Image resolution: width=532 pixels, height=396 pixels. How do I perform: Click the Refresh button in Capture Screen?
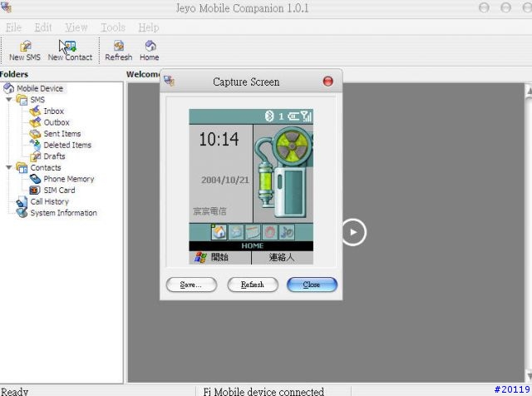253,285
